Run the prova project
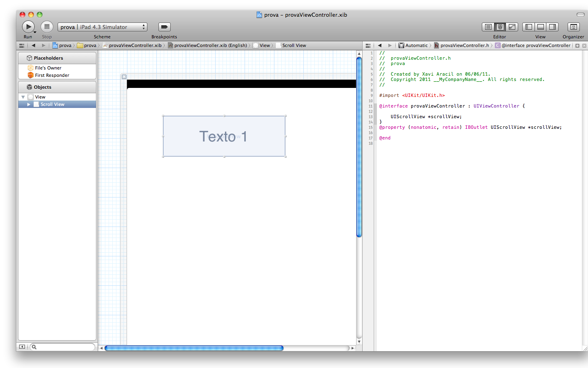Image resolution: width=588 pixels, height=368 pixels. click(x=28, y=27)
